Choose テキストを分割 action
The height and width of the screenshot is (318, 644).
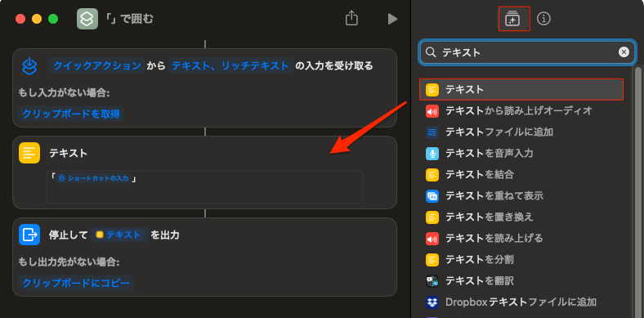521,260
